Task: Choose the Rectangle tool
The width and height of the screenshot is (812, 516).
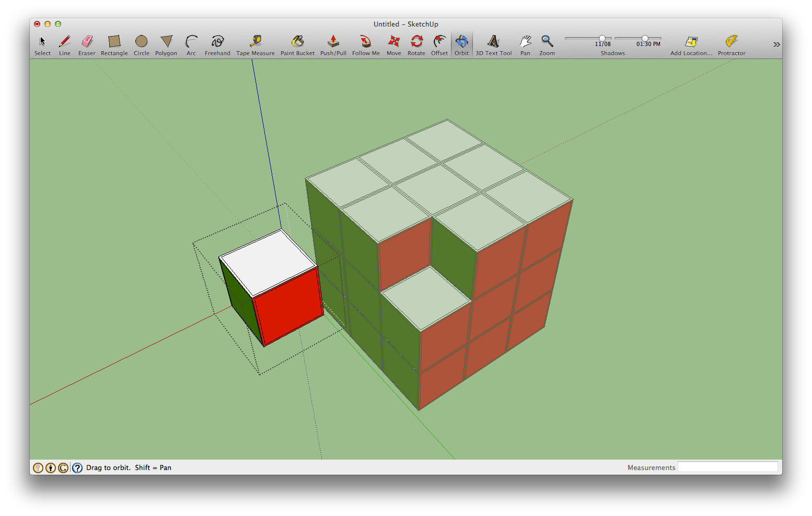Action: [114, 42]
